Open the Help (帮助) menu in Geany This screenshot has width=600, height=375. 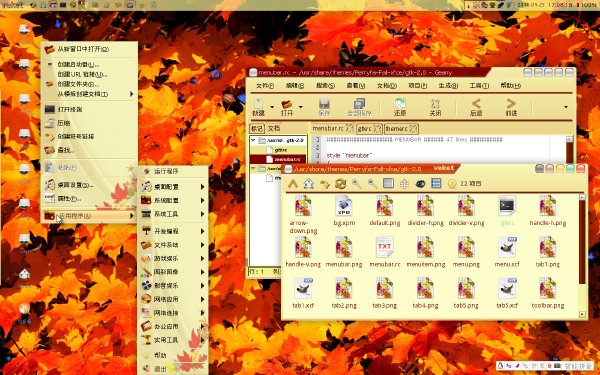[510, 86]
